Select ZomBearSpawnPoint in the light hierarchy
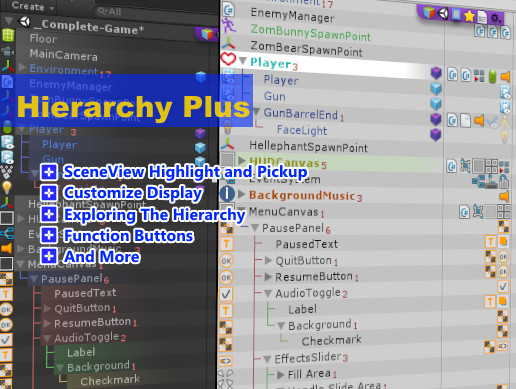Image resolution: width=516 pixels, height=389 pixels. [x=306, y=49]
